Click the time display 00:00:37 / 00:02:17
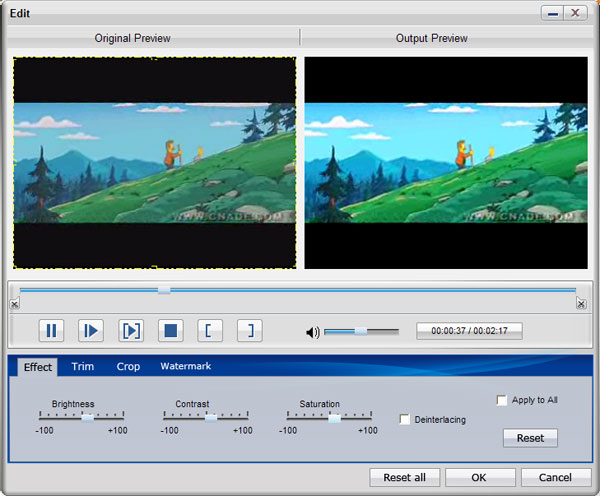Viewport: 600px width, 496px height. pyautogui.click(x=469, y=331)
